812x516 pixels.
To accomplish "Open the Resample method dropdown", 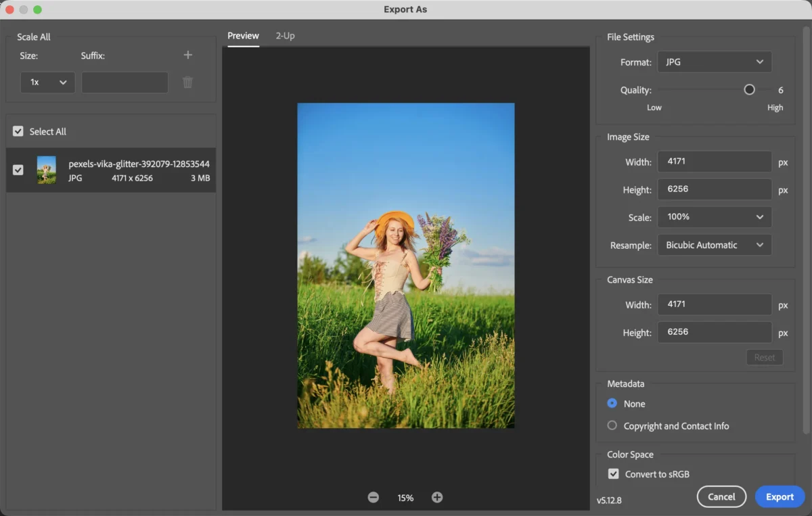I will (714, 245).
